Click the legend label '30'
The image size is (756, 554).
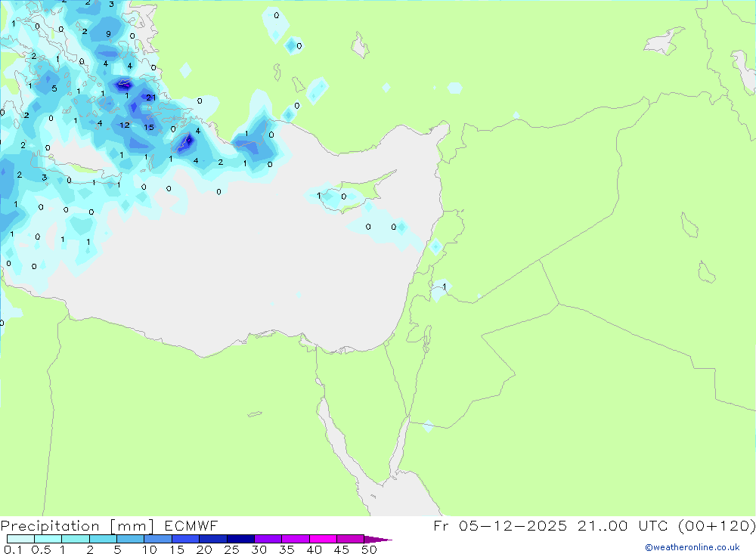(x=259, y=549)
